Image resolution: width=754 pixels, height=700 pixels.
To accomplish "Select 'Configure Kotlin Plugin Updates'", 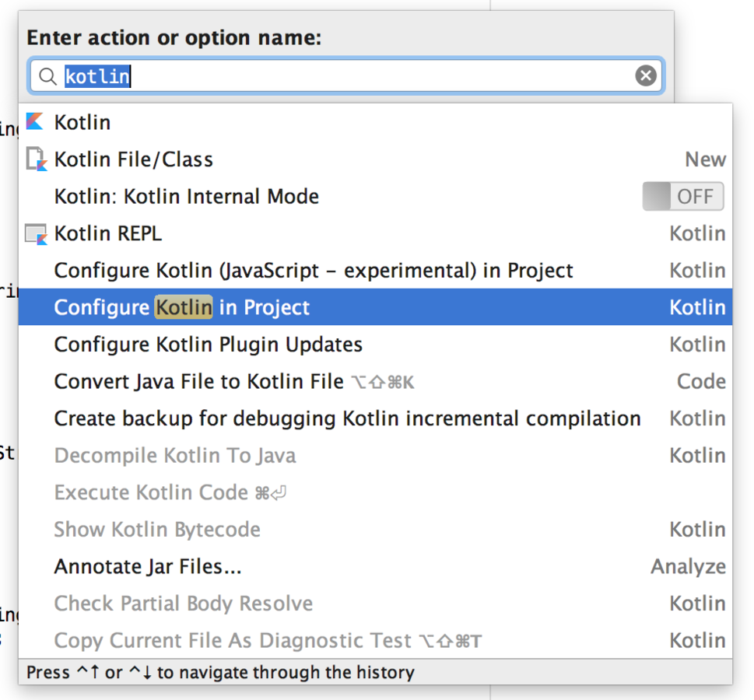I will click(375, 345).
